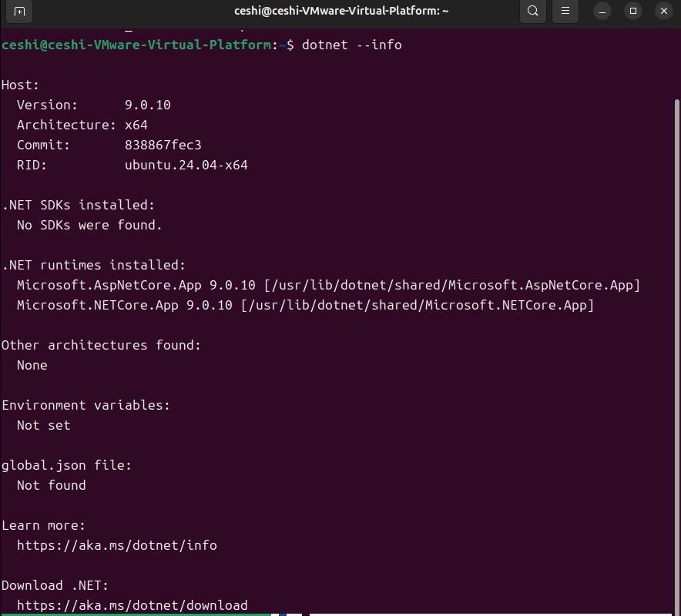Viewport: 681px width, 616px height.
Task: Click the 'Host:' heading
Action: coord(20,85)
